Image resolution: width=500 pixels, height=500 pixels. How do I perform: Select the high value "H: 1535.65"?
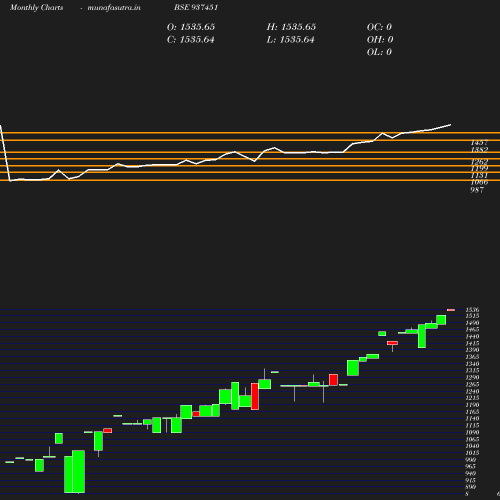pyautogui.click(x=291, y=27)
